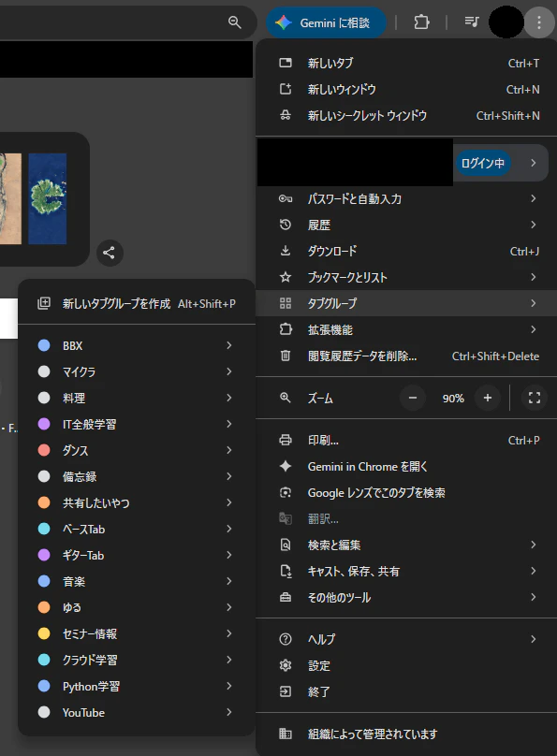Viewport: 557px width, 756px height.
Task: Open the Python学習 tab group
Action: tap(137, 686)
